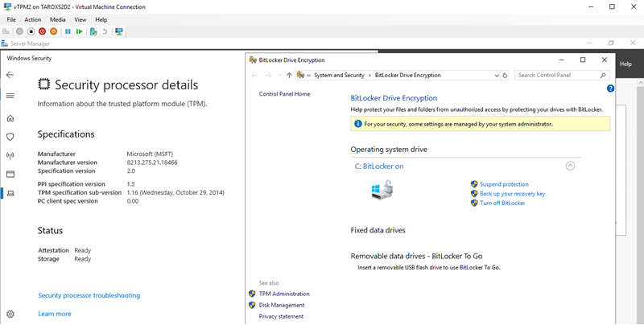Click the BitLocker window back arrow
This screenshot has width=644, height=325.
pos(254,75)
